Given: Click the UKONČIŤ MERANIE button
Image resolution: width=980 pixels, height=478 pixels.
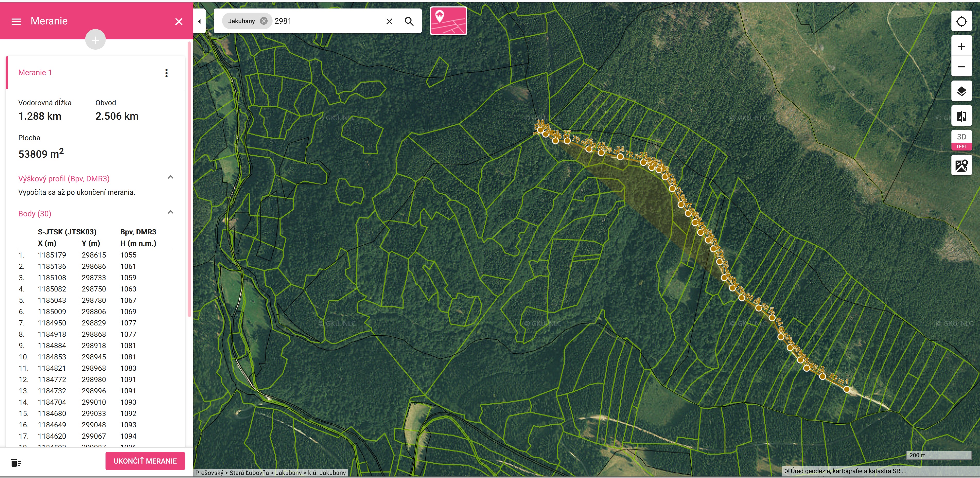Looking at the screenshot, I should coord(145,461).
